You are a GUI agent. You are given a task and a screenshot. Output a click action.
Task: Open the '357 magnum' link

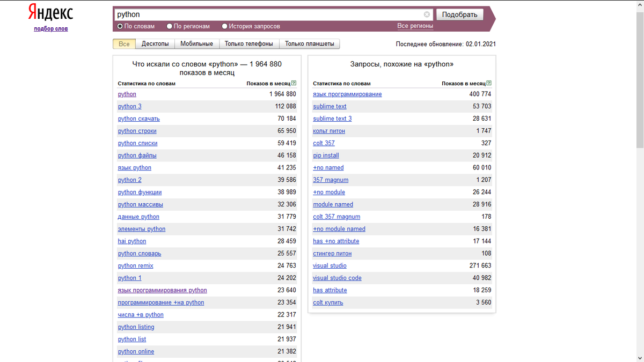331,180
